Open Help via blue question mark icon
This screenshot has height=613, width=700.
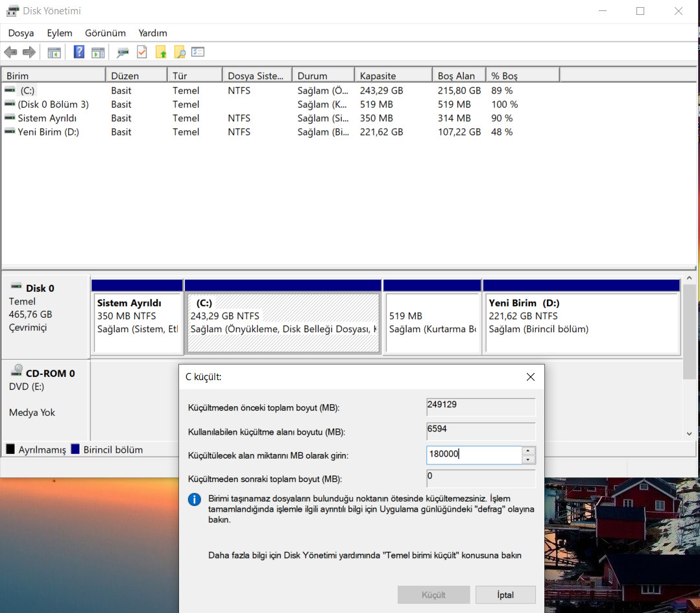pos(79,53)
